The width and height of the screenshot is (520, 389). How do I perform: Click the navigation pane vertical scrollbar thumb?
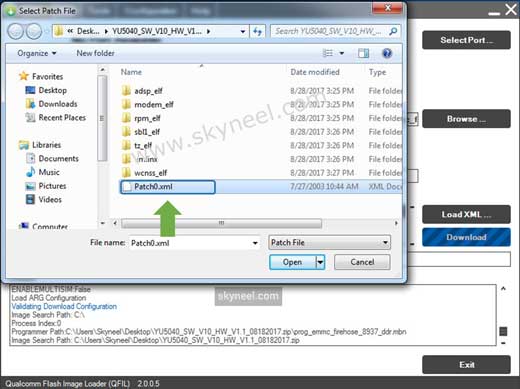coord(102,118)
